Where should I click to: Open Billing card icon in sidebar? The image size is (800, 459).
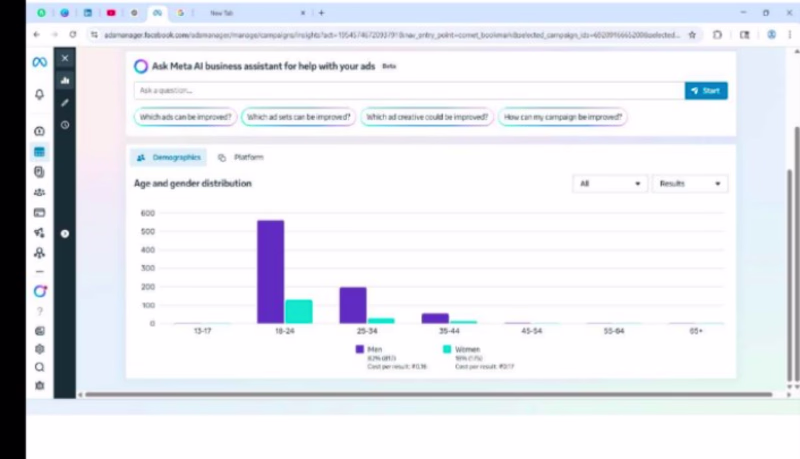(39, 213)
